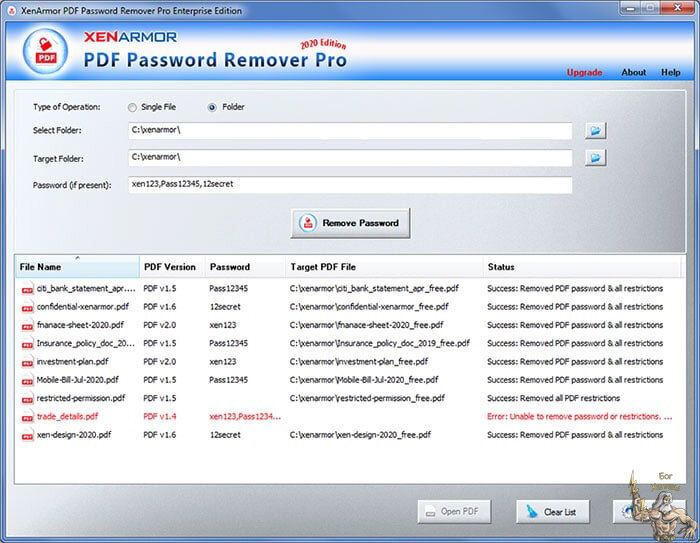This screenshot has width=700, height=543.
Task: Open the About menu item
Action: 633,72
